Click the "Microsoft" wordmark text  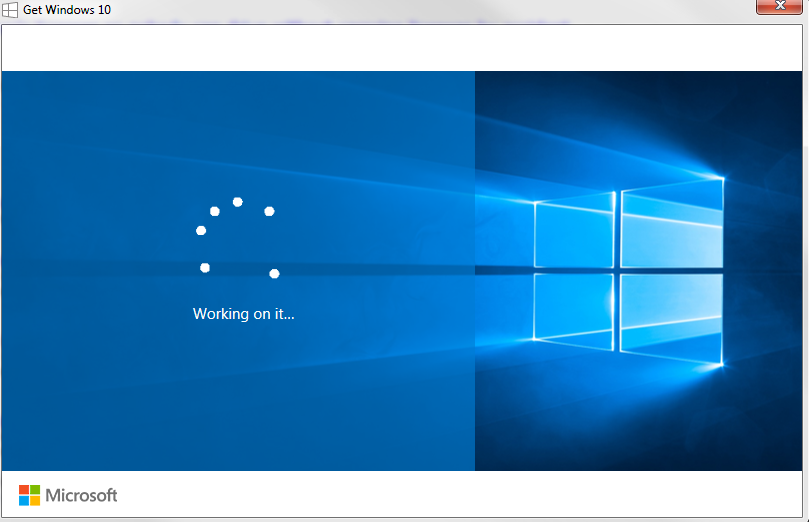pos(82,495)
